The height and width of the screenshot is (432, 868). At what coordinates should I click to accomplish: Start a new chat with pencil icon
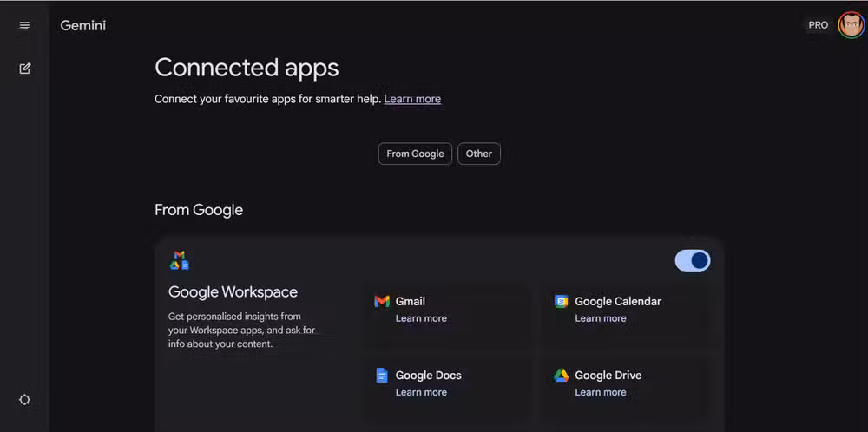click(24, 69)
